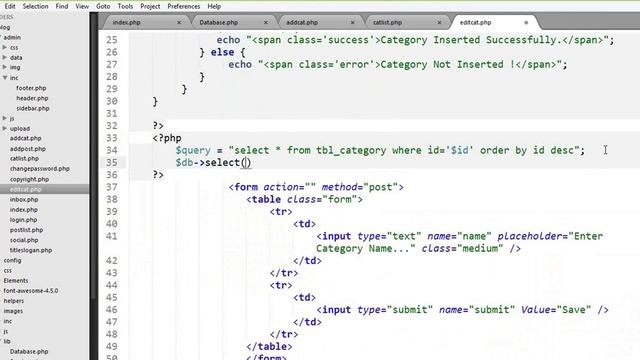This screenshot has height=360, width=640.
Task: Place cursor inside select() parentheses
Action: pos(246,162)
